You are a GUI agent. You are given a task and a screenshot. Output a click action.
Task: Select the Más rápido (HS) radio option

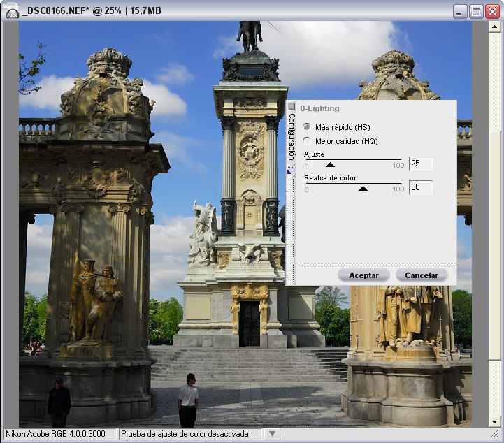[307, 127]
